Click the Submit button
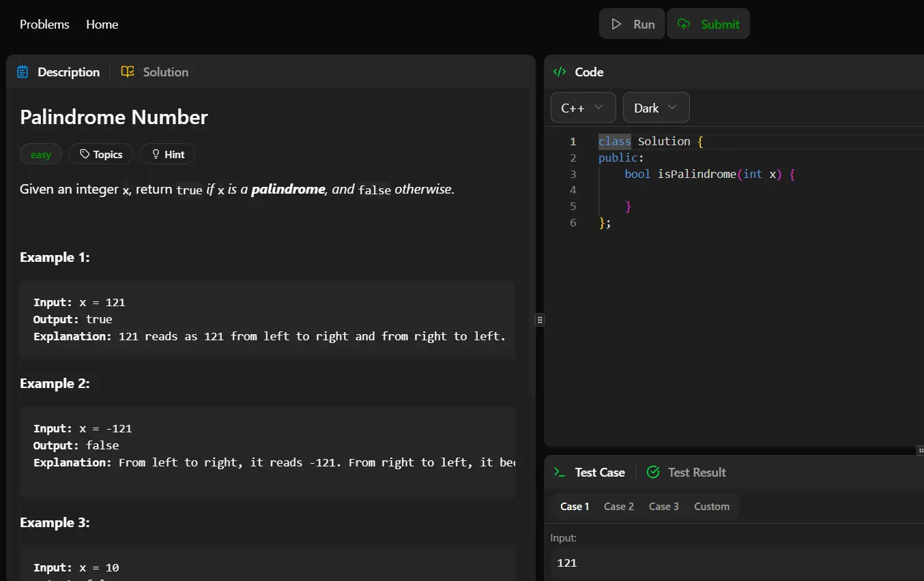 (708, 24)
